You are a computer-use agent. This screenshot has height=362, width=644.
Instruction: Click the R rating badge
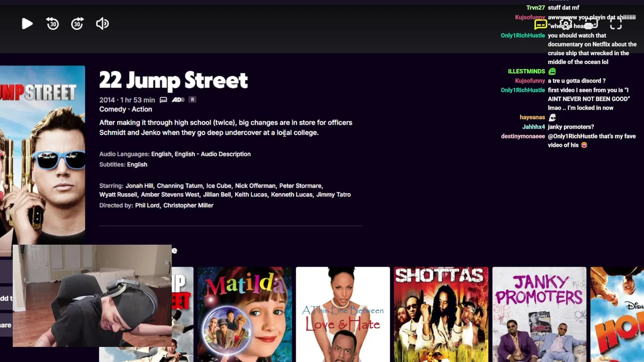[192, 100]
